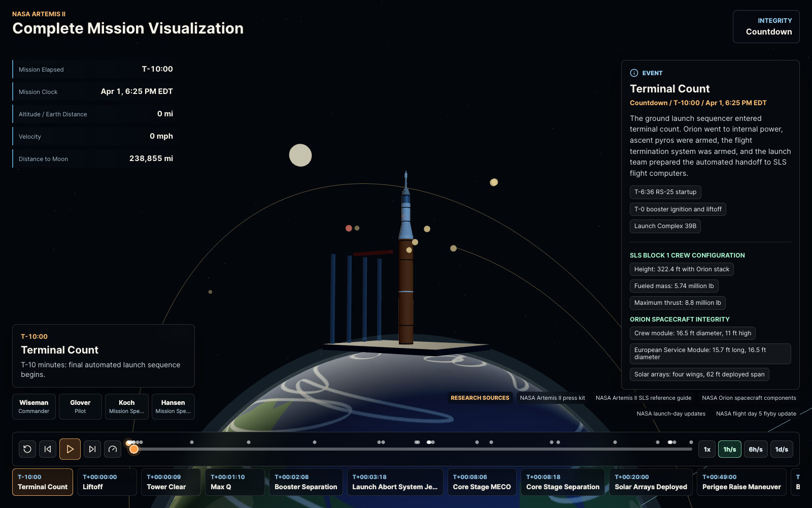Select 1d/s playback speed
The width and height of the screenshot is (812, 508).
(x=782, y=449)
